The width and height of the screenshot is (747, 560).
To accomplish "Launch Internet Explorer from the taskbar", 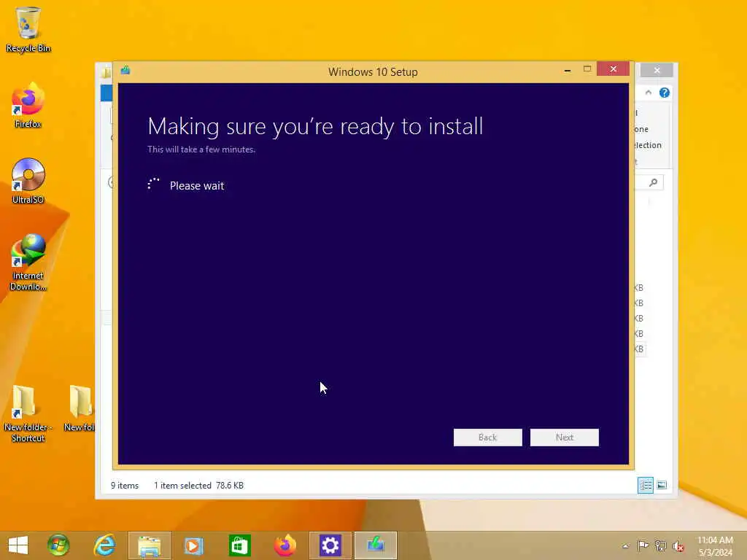I will (104, 545).
